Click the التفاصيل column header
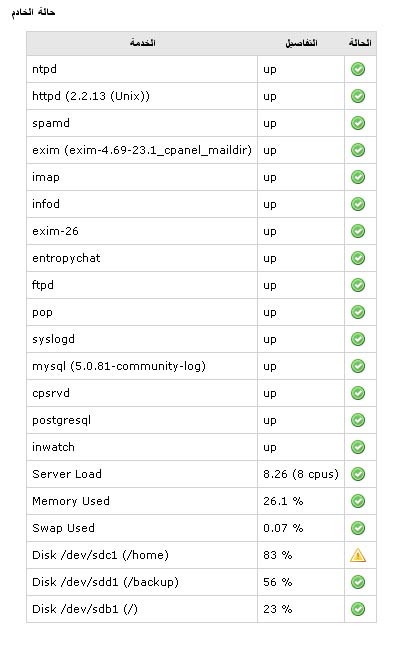The height and width of the screenshot is (653, 398). [x=301, y=42]
